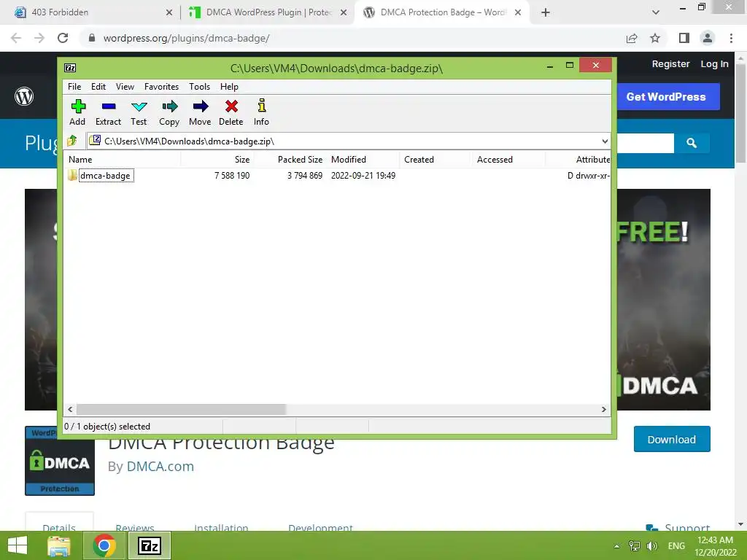Open network status tray icon
The width and height of the screenshot is (747, 560).
635,545
